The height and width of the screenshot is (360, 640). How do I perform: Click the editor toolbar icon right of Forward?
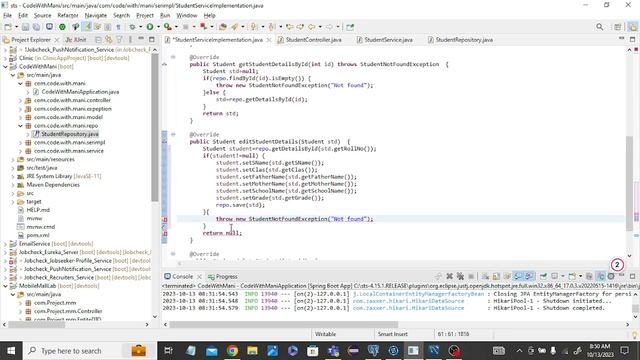[350, 27]
